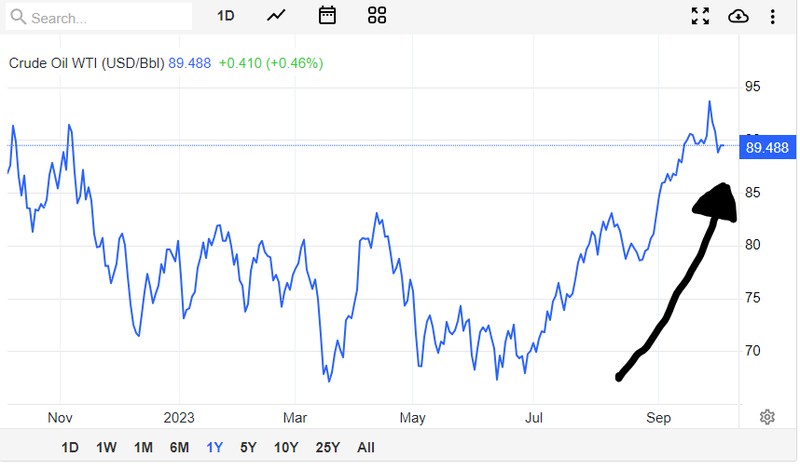
Task: Click the Jul date axis label
Action: (x=534, y=418)
